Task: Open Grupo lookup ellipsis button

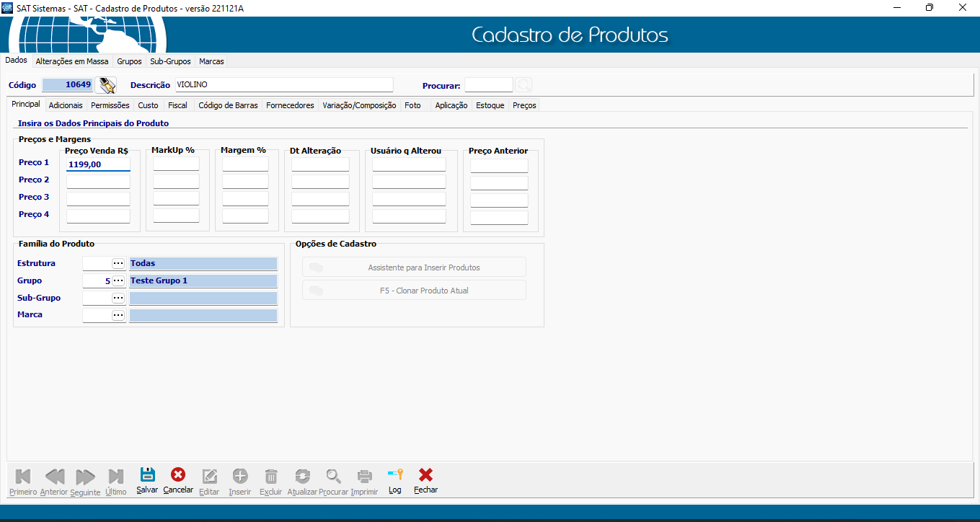Action: click(x=118, y=281)
